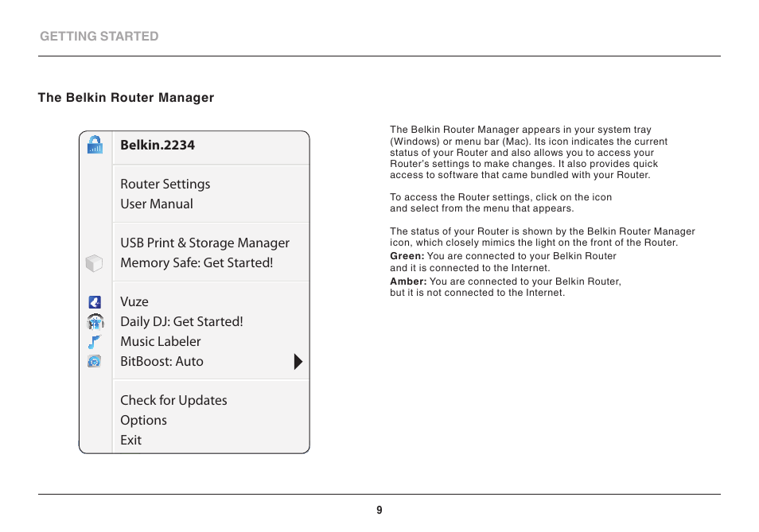This screenshot has height=532, width=759.
Task: Expand the BitBoost submenu arrow
Action: click(x=298, y=361)
